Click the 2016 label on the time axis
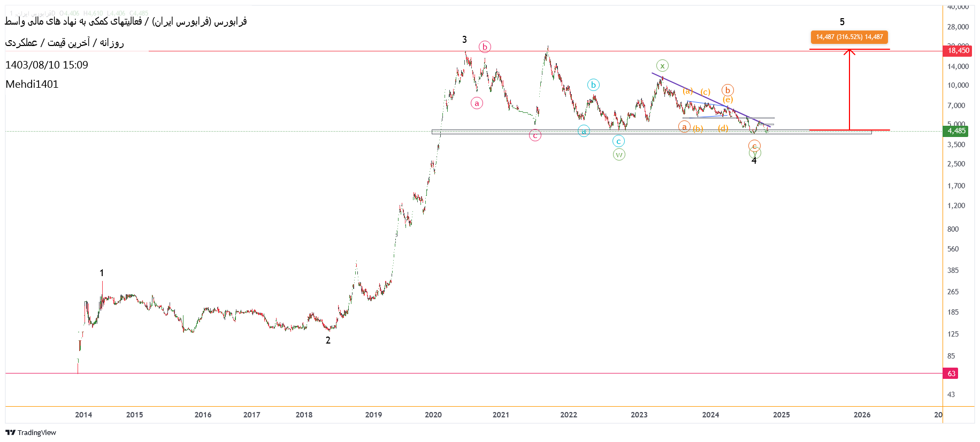980x442 pixels. pyautogui.click(x=203, y=415)
